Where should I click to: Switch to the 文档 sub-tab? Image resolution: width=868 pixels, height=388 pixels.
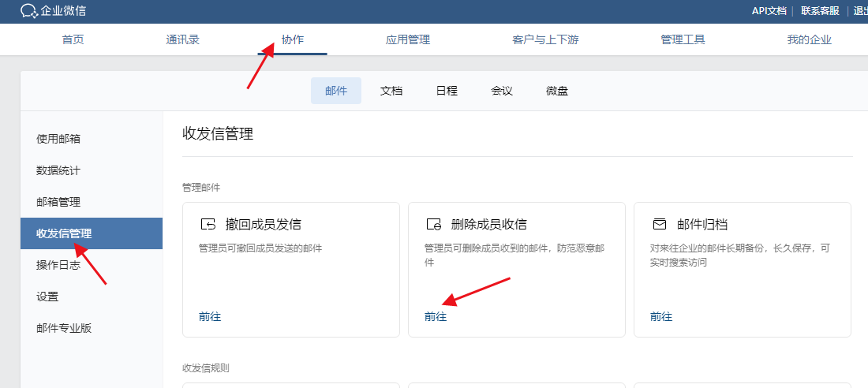click(391, 91)
